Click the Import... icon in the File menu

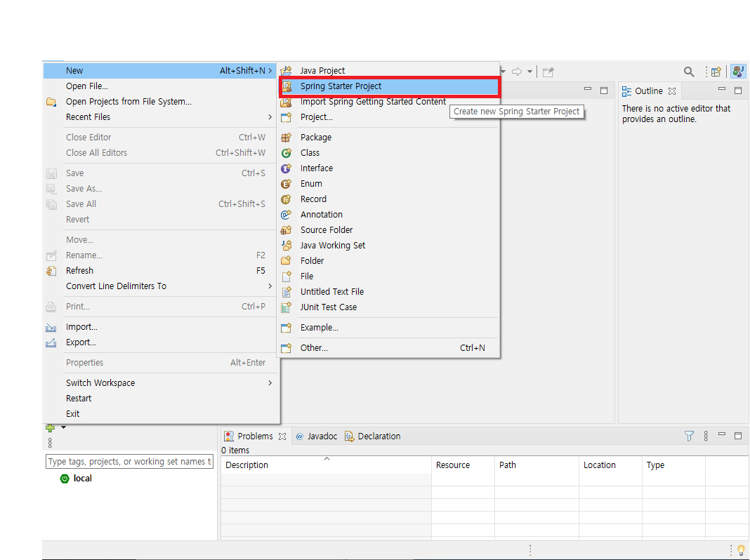[x=51, y=327]
